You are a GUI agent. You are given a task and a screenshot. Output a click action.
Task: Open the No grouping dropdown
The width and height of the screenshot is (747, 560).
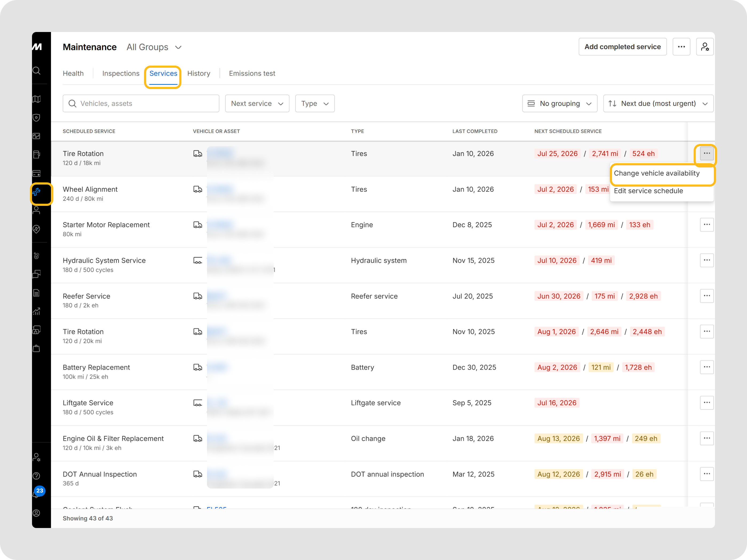click(x=559, y=103)
